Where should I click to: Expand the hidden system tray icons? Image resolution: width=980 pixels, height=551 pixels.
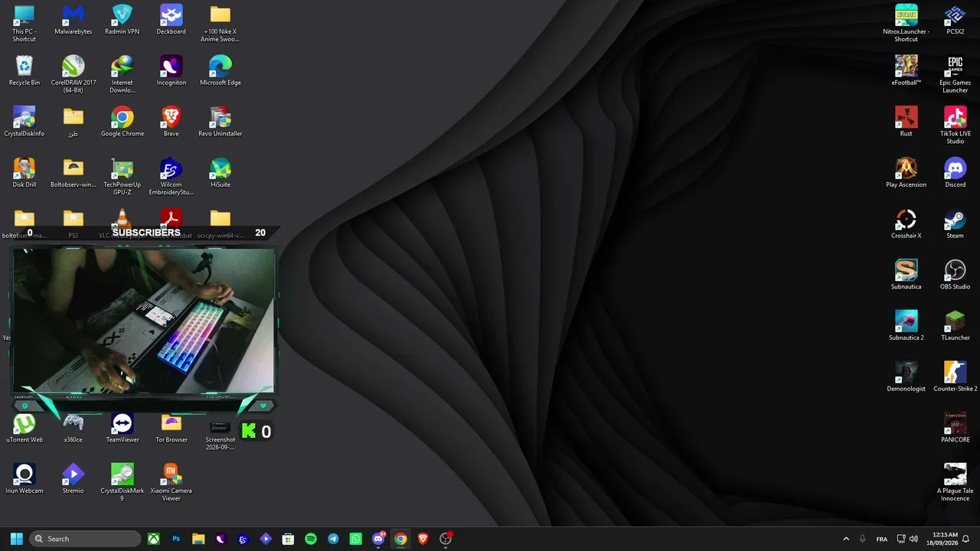coord(846,539)
